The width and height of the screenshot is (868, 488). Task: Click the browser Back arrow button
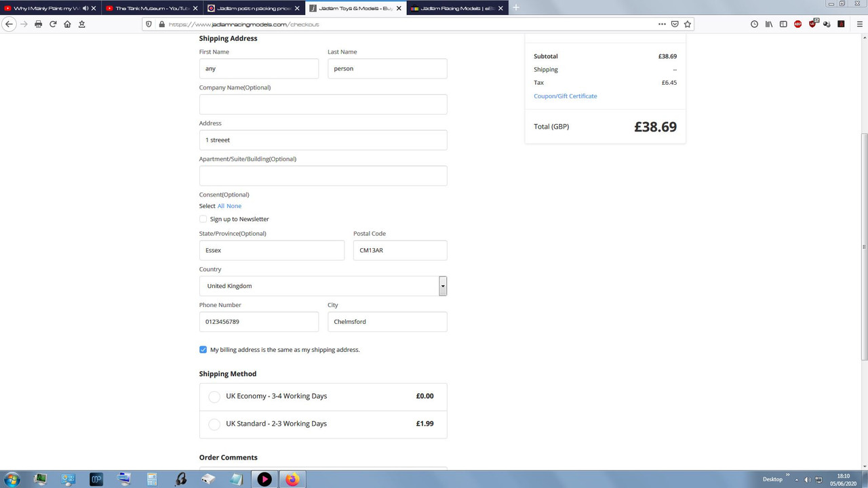9,24
